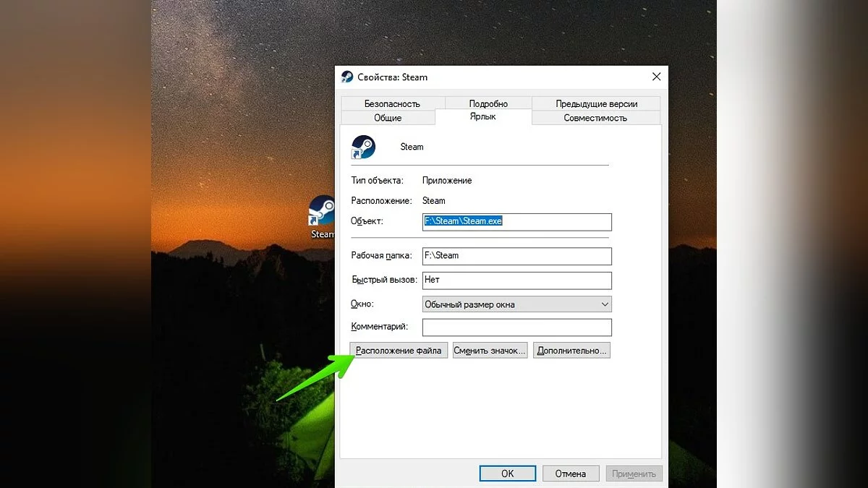The height and width of the screenshot is (488, 868).
Task: Click the Быстрый вызов hotkey field
Action: click(x=516, y=280)
